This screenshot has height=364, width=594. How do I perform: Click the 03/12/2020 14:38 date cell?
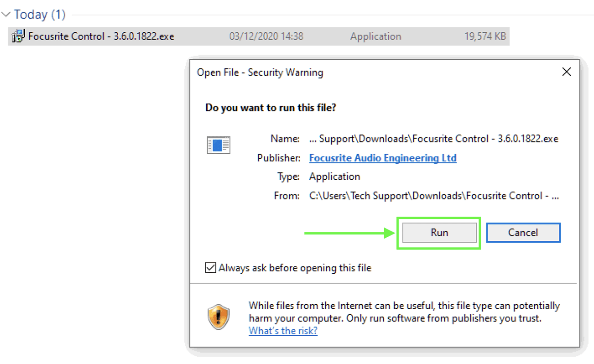[x=266, y=36]
